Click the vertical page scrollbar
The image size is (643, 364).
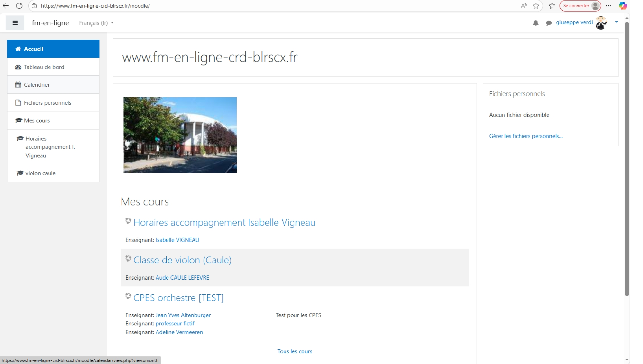[626, 161]
